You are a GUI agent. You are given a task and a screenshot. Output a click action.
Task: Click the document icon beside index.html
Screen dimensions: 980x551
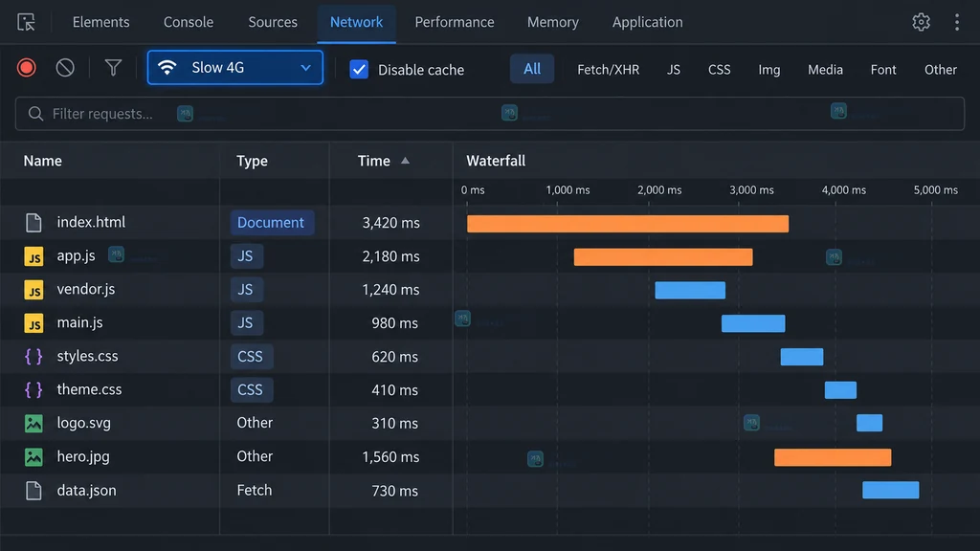[33, 222]
